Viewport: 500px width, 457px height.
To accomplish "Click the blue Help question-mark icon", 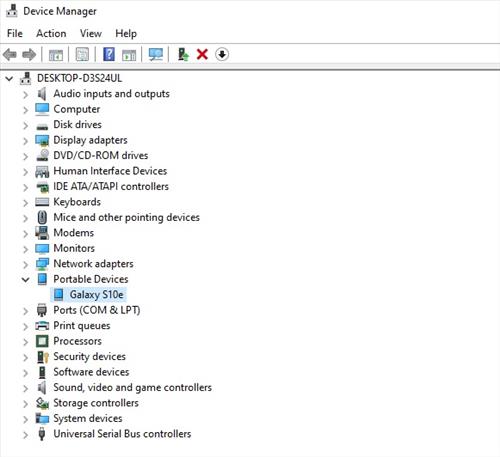I will (x=109, y=54).
